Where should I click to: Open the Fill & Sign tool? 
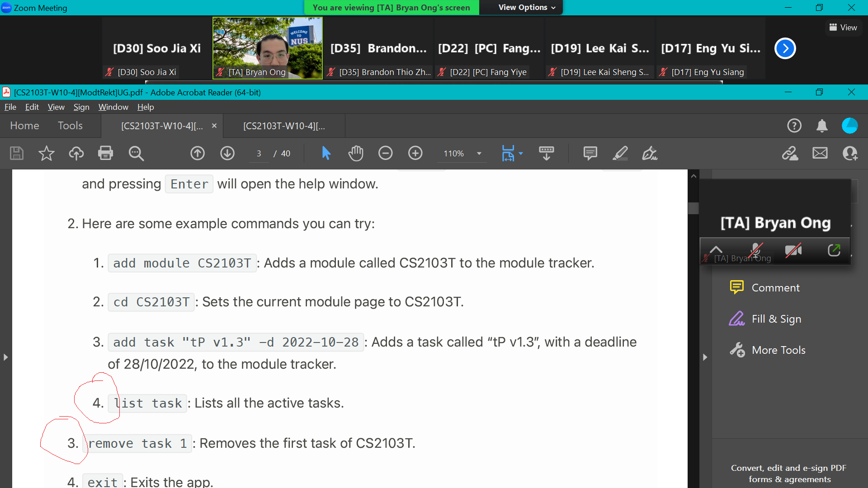tap(776, 319)
